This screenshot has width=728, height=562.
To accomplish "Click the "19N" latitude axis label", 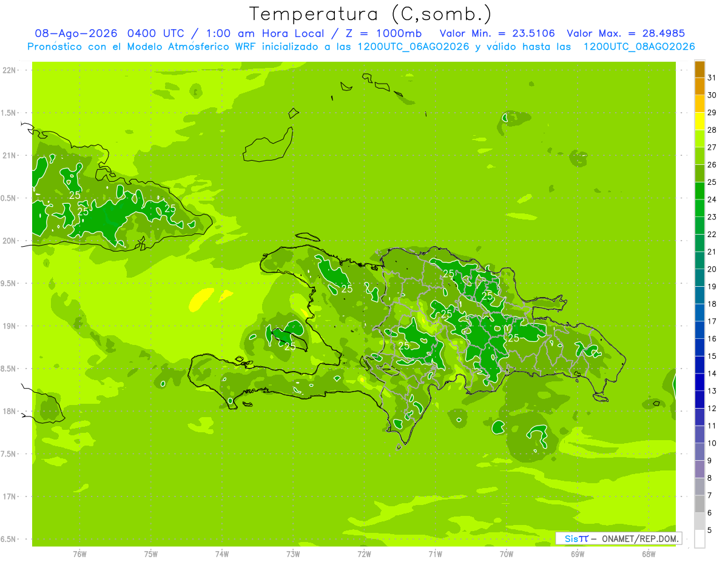I will (x=8, y=326).
